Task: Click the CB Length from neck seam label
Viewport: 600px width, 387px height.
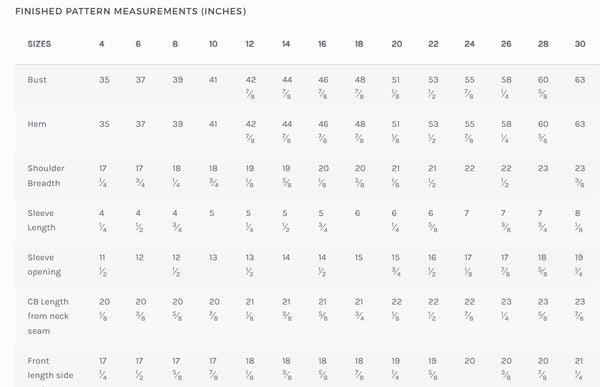Action: [48, 316]
